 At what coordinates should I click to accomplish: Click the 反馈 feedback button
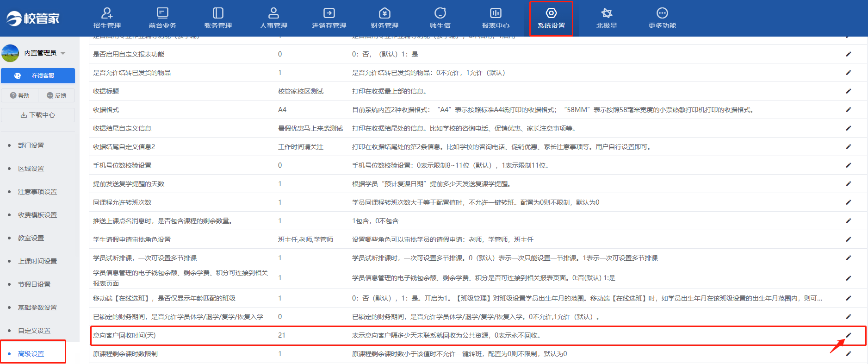[56, 95]
